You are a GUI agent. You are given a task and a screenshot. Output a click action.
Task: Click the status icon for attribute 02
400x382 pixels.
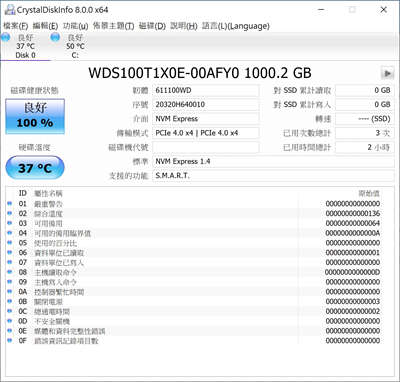[x=10, y=213]
